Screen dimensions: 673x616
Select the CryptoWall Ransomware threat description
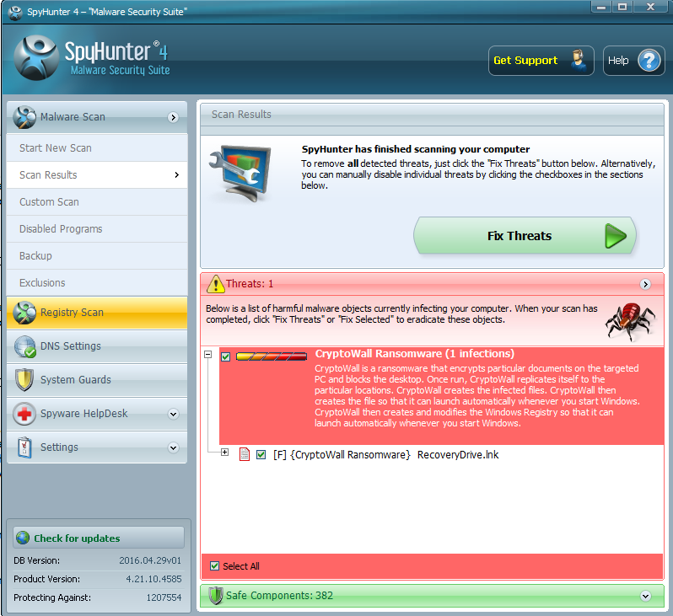click(x=476, y=395)
